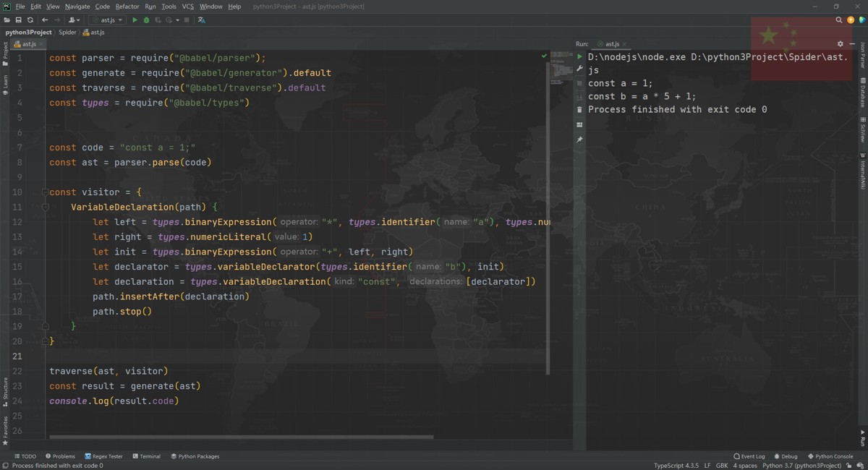The width and height of the screenshot is (868, 470).
Task: Open Run panel settings gear
Action: (840, 44)
